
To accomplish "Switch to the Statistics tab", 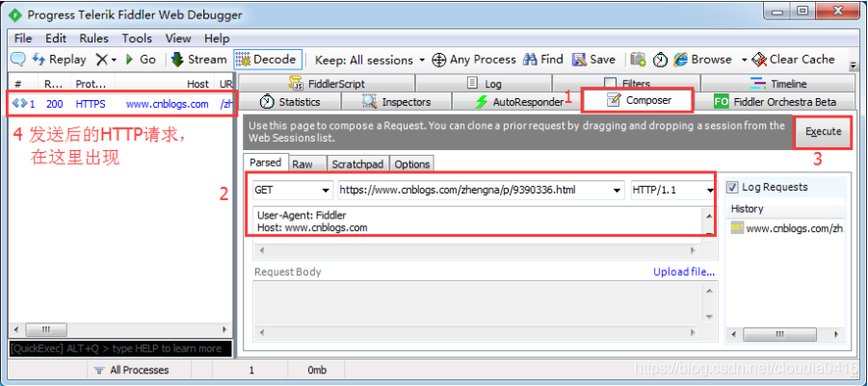I will point(290,102).
